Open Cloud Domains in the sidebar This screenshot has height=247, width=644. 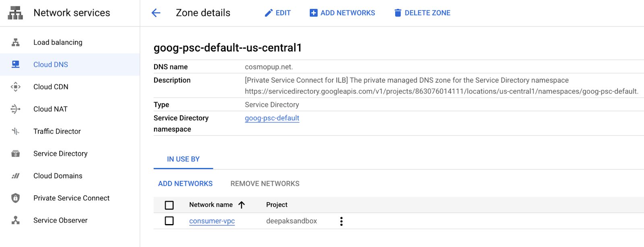58,176
